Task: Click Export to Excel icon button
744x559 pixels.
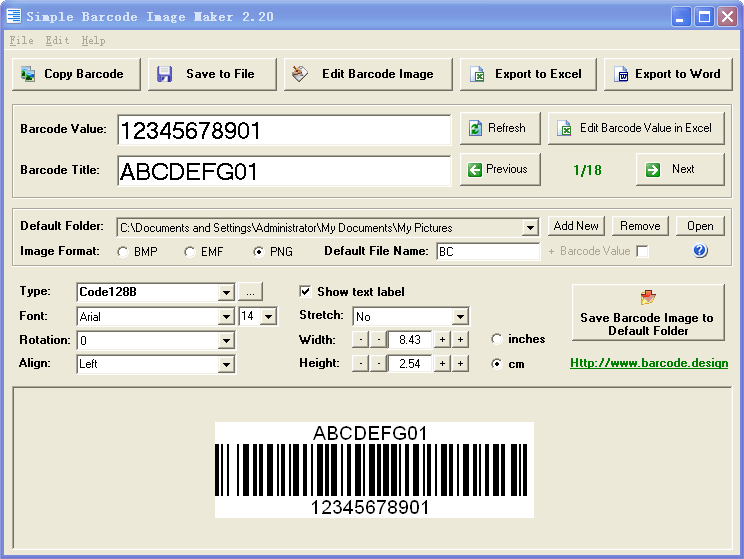Action: [528, 75]
